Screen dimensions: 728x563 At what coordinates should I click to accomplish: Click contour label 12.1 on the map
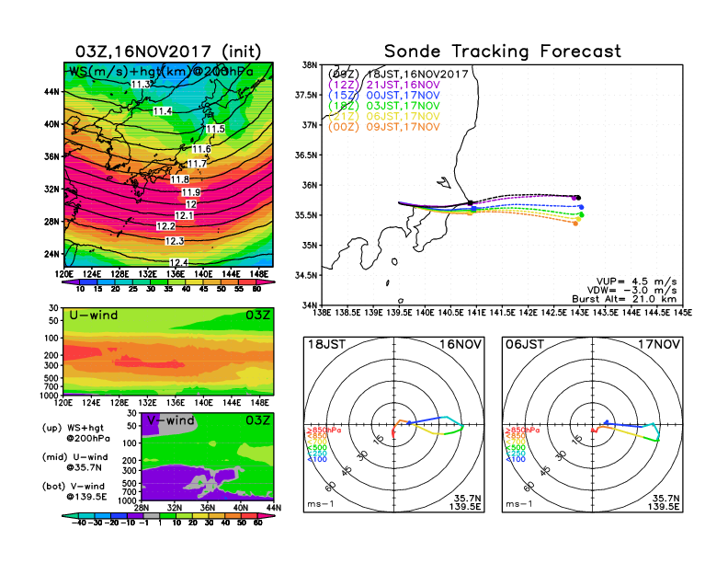[184, 215]
